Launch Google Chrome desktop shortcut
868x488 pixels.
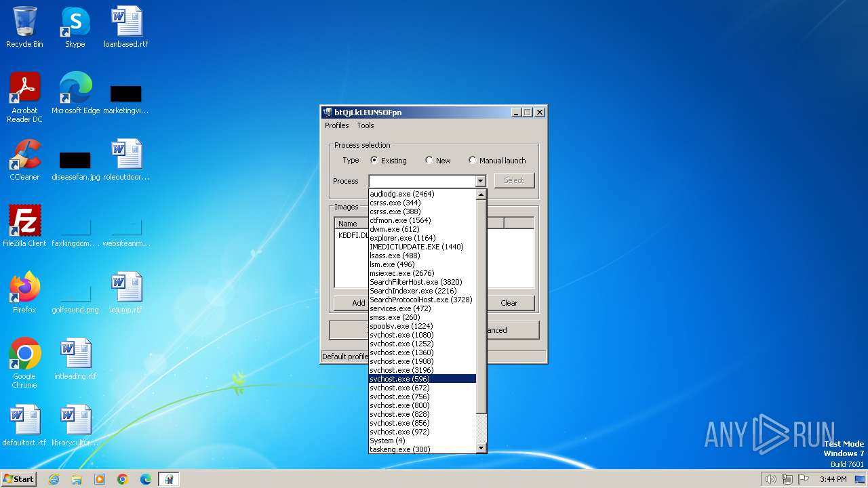coord(24,363)
